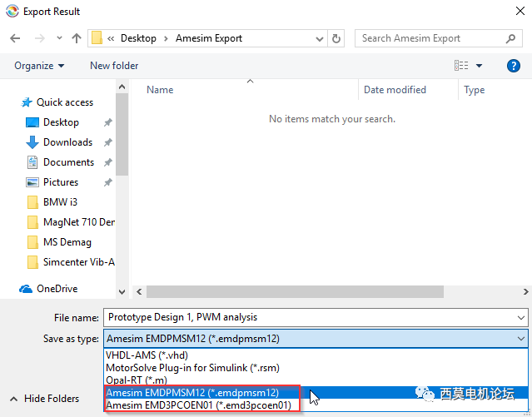The width and height of the screenshot is (532, 417).
Task: Select Desktop in the address breadcrumb
Action: coord(138,38)
